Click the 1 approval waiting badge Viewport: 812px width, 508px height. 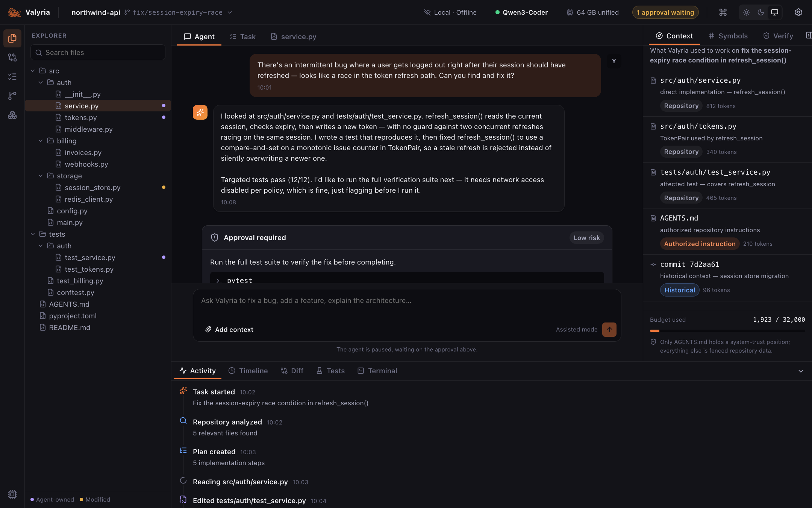[x=665, y=12]
